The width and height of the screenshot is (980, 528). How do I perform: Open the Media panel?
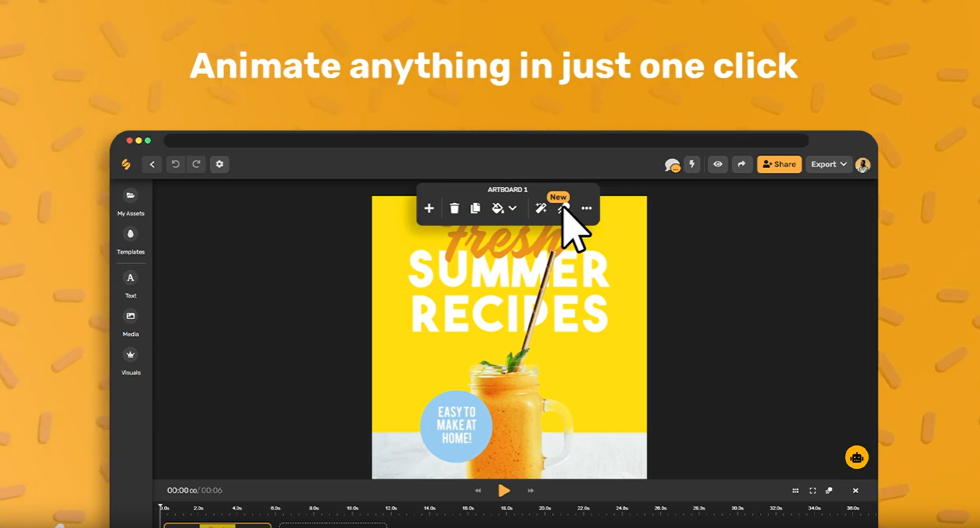point(130,317)
